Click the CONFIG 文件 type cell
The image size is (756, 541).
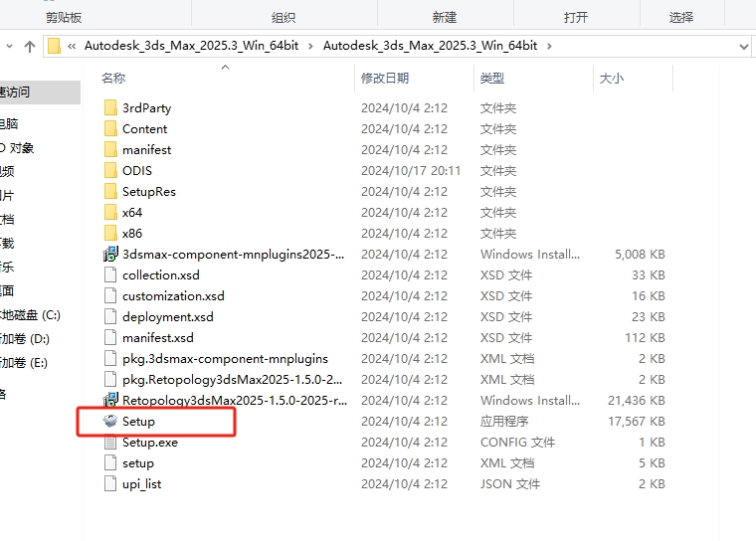(x=518, y=443)
